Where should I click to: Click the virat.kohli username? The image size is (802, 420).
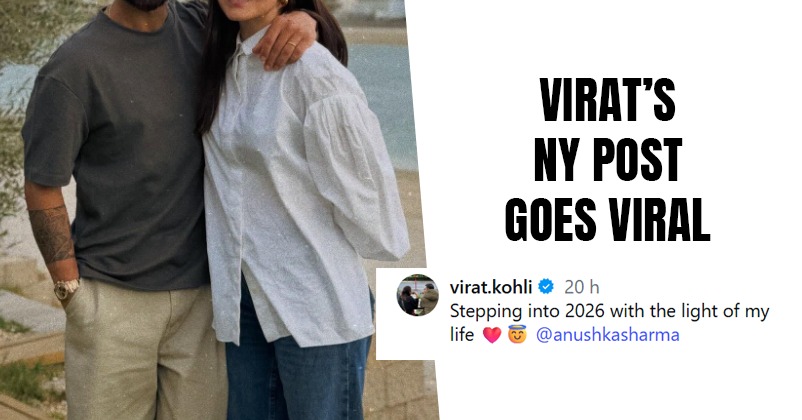click(491, 287)
